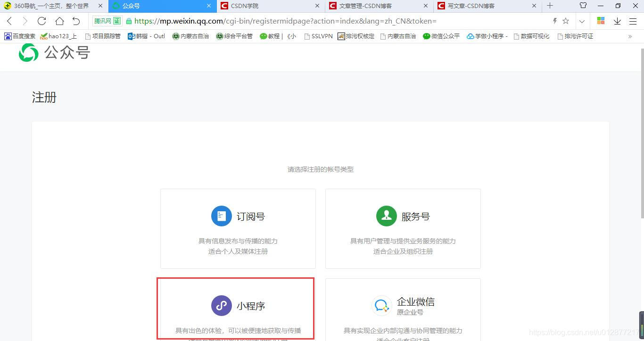Viewport: 644px width, 341px height.
Task: Open a new tab with the plus button
Action: coord(550,6)
